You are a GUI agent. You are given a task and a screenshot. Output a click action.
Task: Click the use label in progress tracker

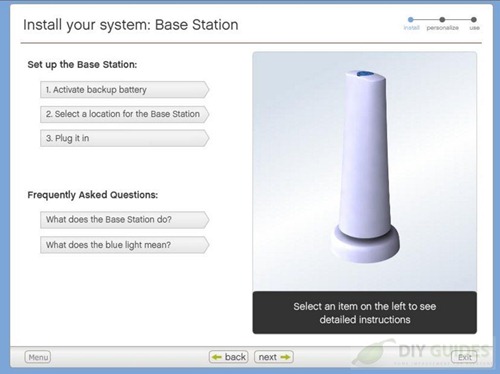pyautogui.click(x=474, y=28)
